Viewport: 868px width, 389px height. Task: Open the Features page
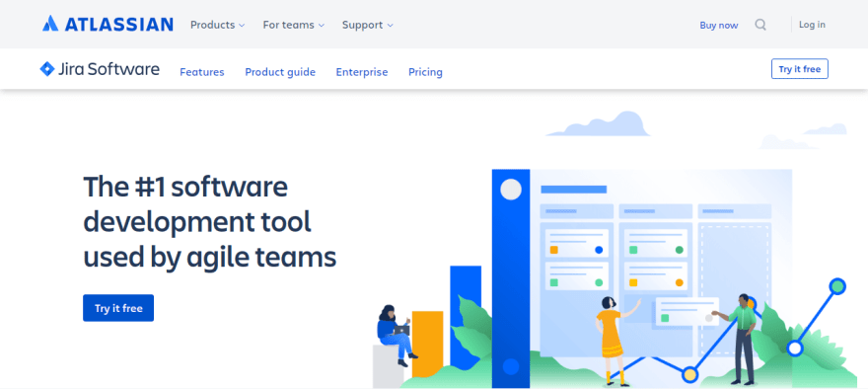click(202, 72)
